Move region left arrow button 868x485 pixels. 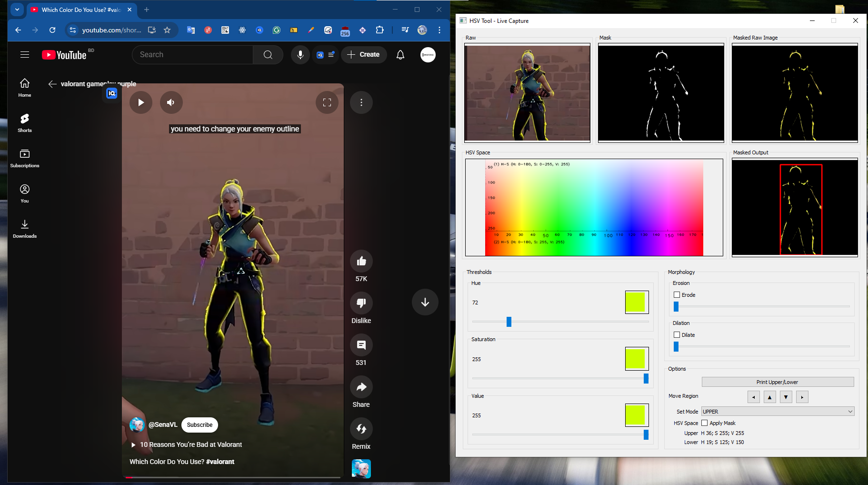(x=753, y=397)
